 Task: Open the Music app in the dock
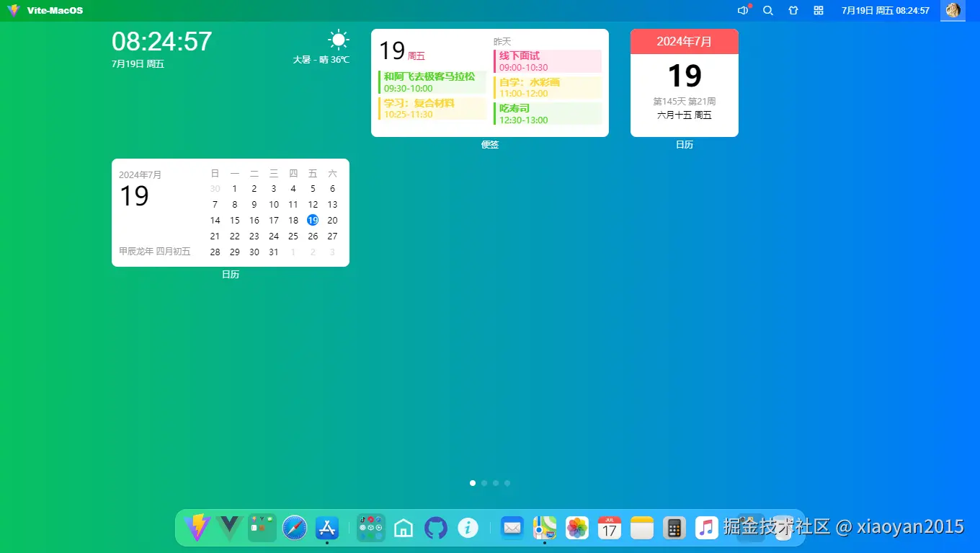(x=707, y=528)
